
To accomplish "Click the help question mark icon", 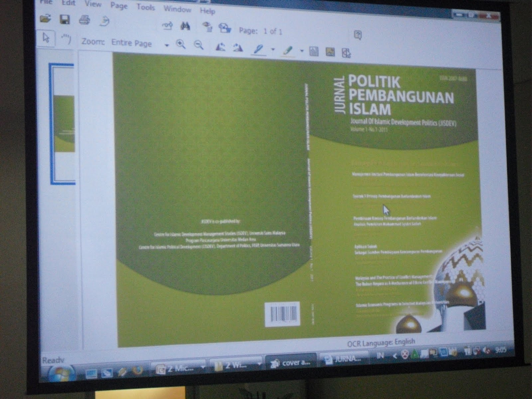I will pyautogui.click(x=358, y=35).
